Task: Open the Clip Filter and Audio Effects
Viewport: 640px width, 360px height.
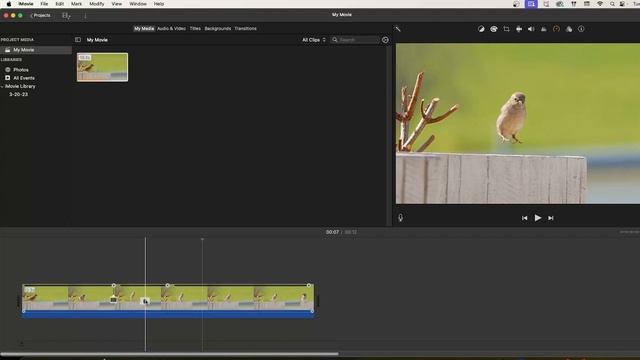Action: point(569,29)
